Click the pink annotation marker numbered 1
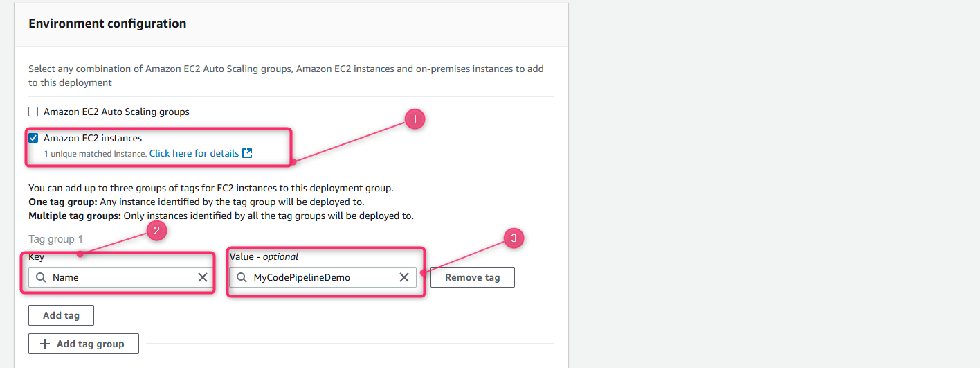980x368 pixels. [415, 119]
